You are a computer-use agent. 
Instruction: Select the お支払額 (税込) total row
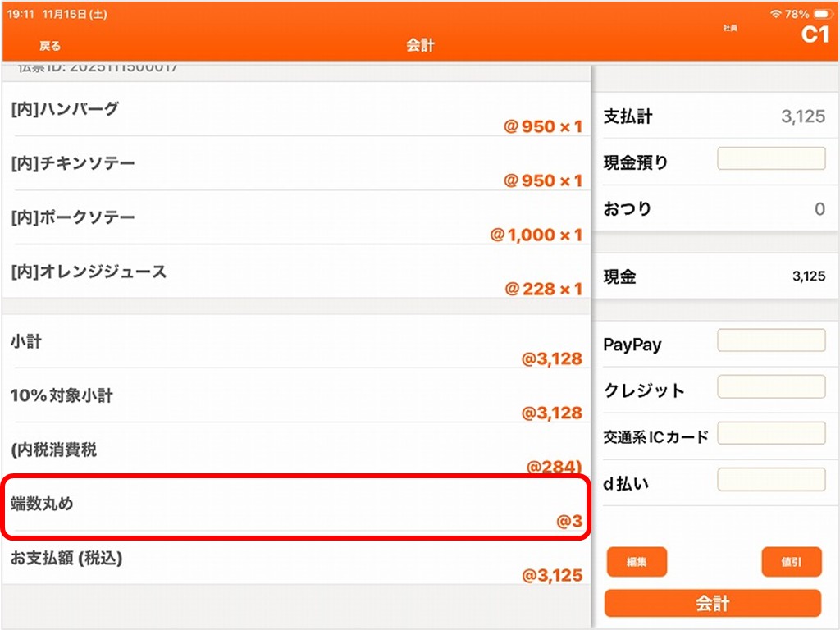295,566
